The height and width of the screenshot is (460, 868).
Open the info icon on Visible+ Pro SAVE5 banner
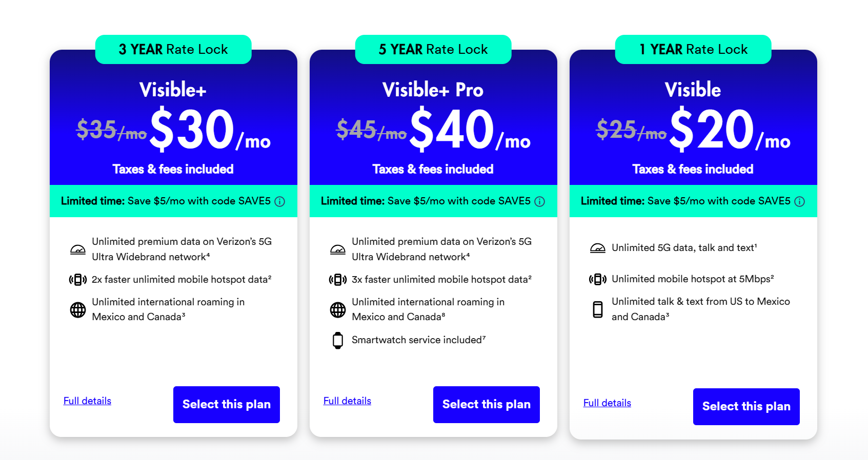coord(540,201)
